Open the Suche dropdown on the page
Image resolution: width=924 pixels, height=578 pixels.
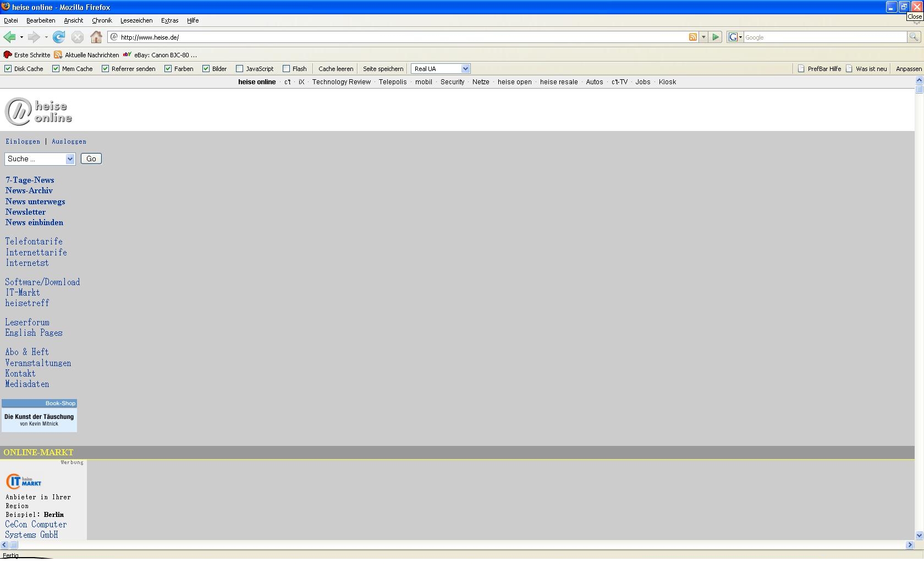pyautogui.click(x=40, y=159)
